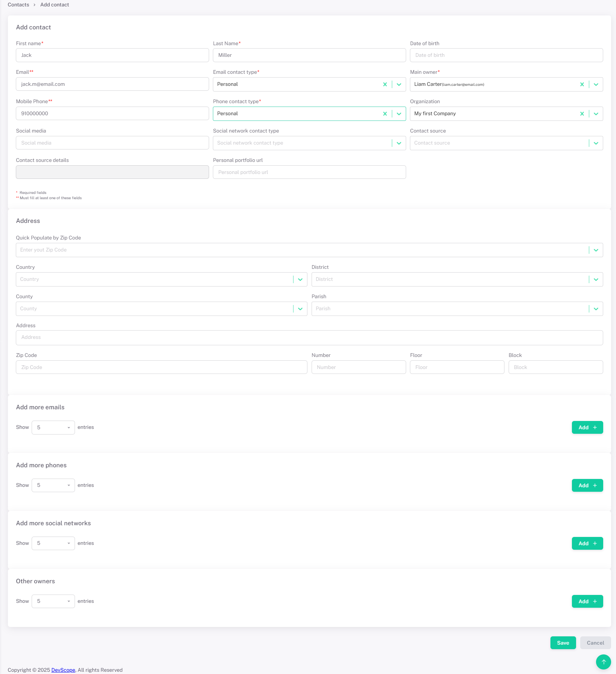This screenshot has width=616, height=674.
Task: Expand the District dropdown
Action: coord(596,279)
